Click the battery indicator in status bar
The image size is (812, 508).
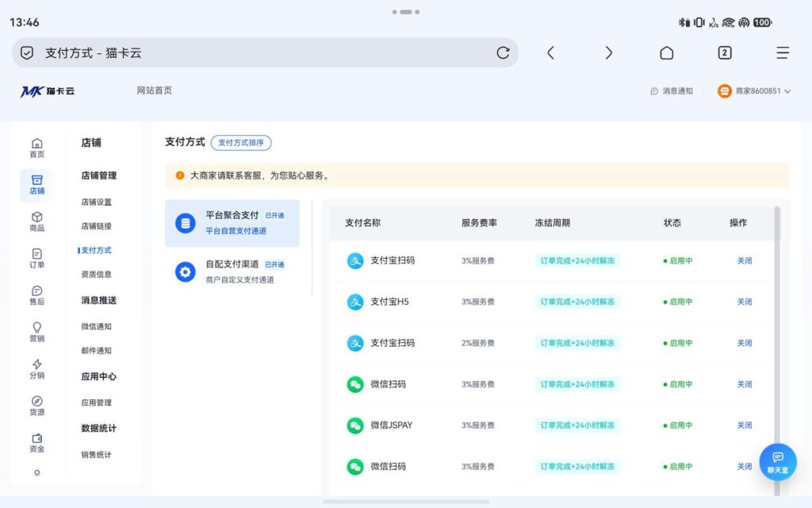click(762, 22)
